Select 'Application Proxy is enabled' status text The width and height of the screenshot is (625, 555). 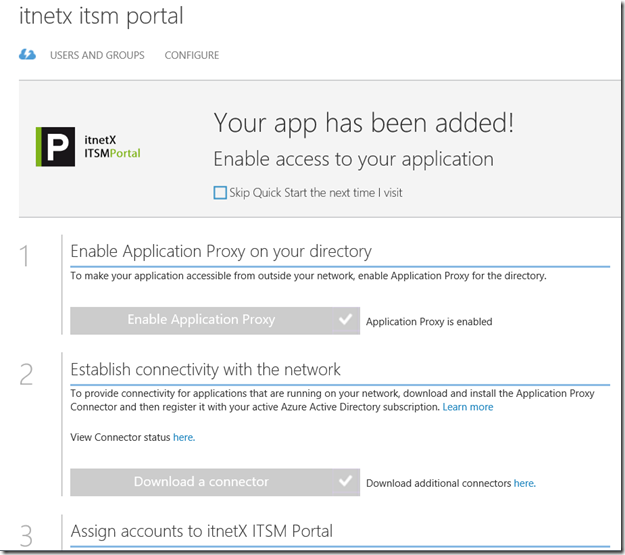click(x=429, y=322)
